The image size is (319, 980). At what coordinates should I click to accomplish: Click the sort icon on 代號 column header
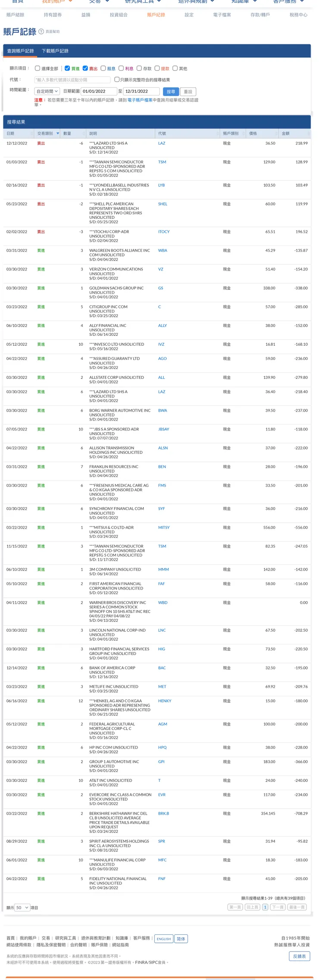[218, 133]
